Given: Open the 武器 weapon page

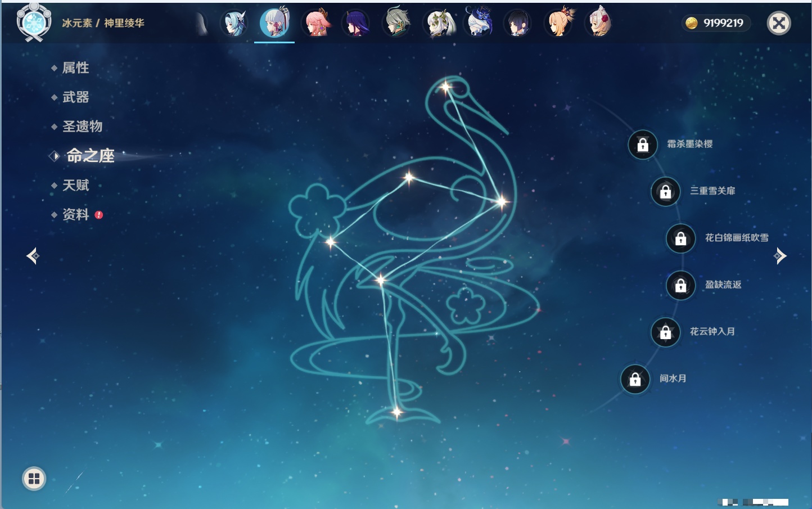Looking at the screenshot, I should 75,97.
